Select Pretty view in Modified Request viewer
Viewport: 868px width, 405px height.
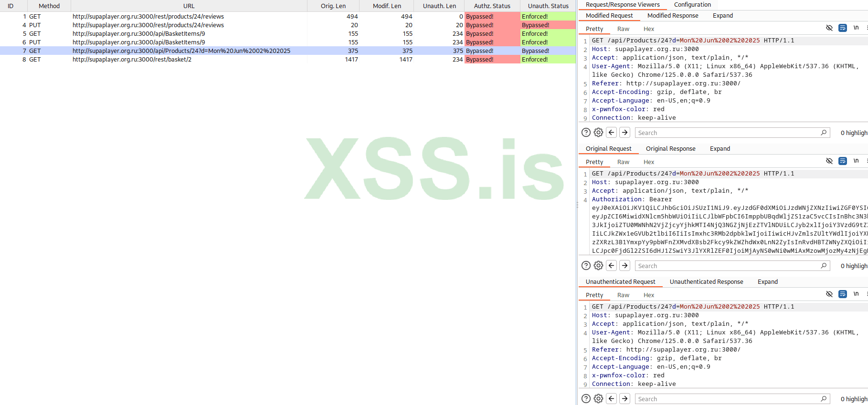[594, 29]
